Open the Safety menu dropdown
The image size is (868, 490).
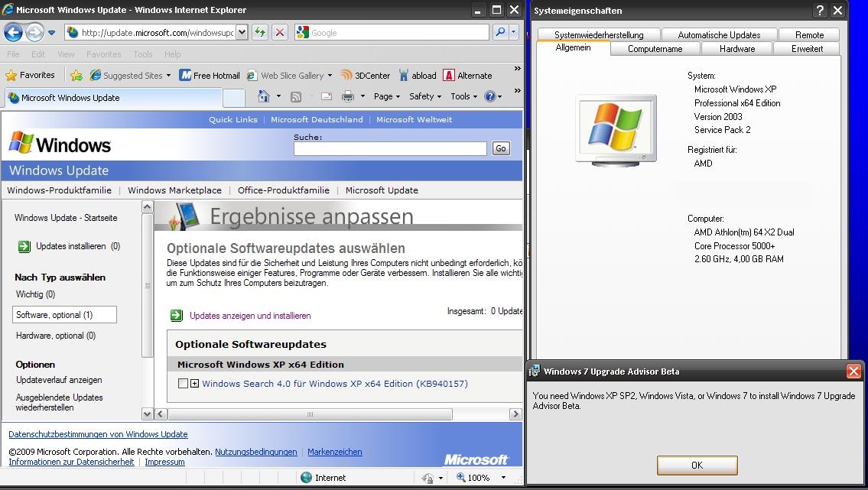click(x=425, y=96)
